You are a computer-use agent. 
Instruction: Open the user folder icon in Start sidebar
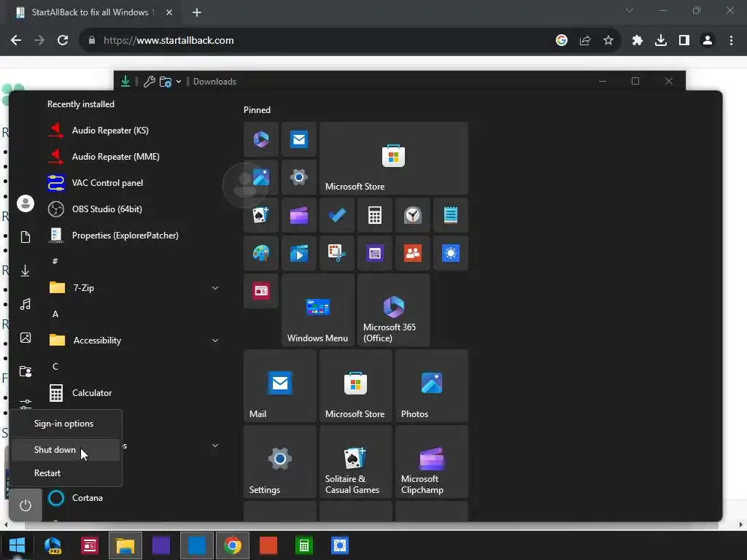[26, 371]
